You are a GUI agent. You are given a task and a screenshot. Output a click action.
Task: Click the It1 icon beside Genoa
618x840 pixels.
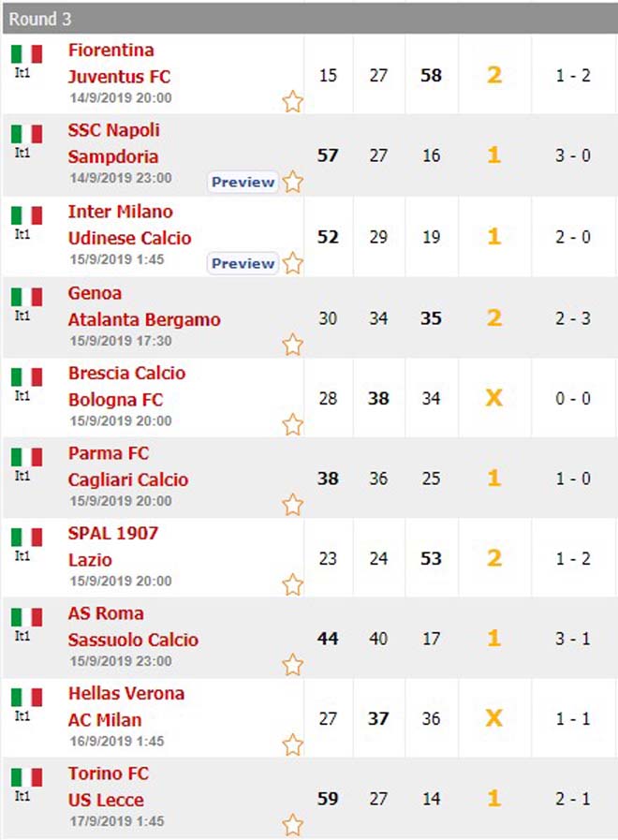tap(26, 298)
